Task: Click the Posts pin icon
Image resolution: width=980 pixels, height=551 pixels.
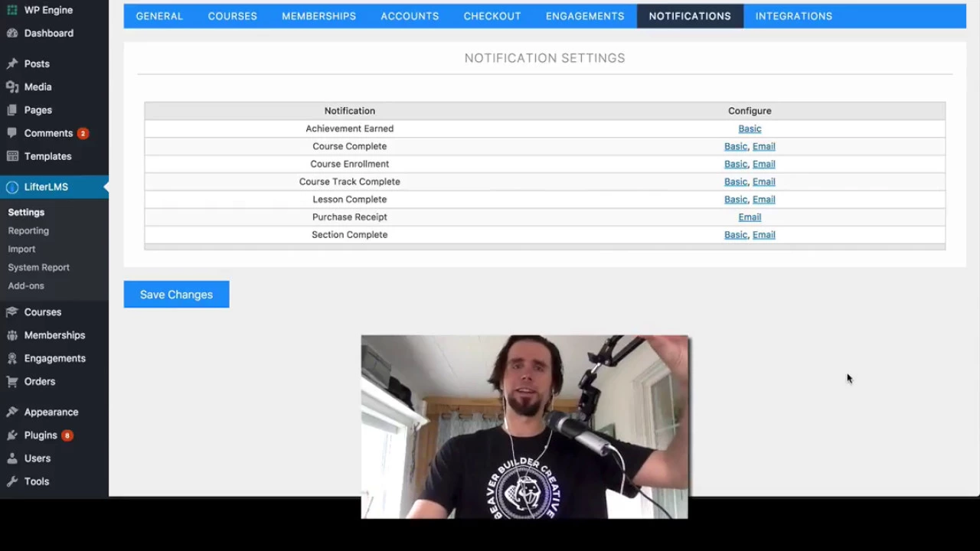Action: pos(12,64)
